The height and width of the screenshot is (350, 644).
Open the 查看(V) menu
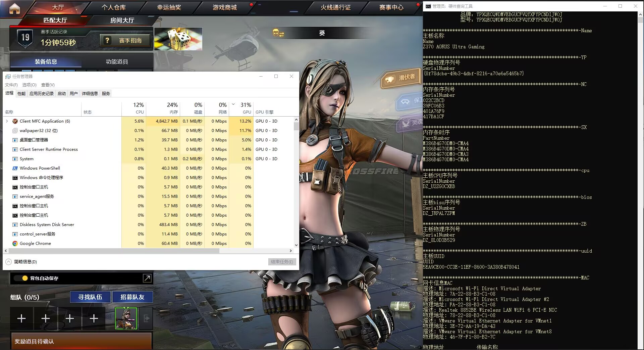pyautogui.click(x=48, y=85)
